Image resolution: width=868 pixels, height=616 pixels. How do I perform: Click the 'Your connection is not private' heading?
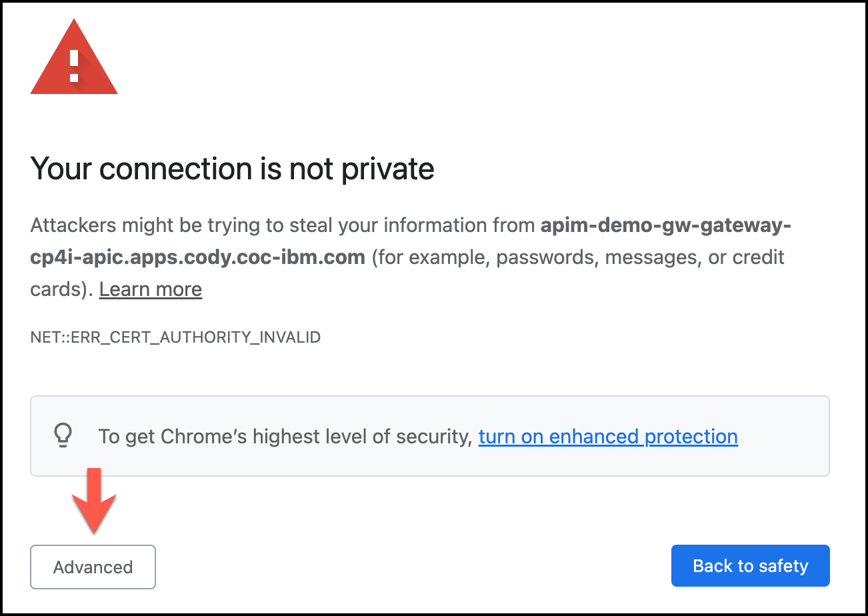pos(233,169)
